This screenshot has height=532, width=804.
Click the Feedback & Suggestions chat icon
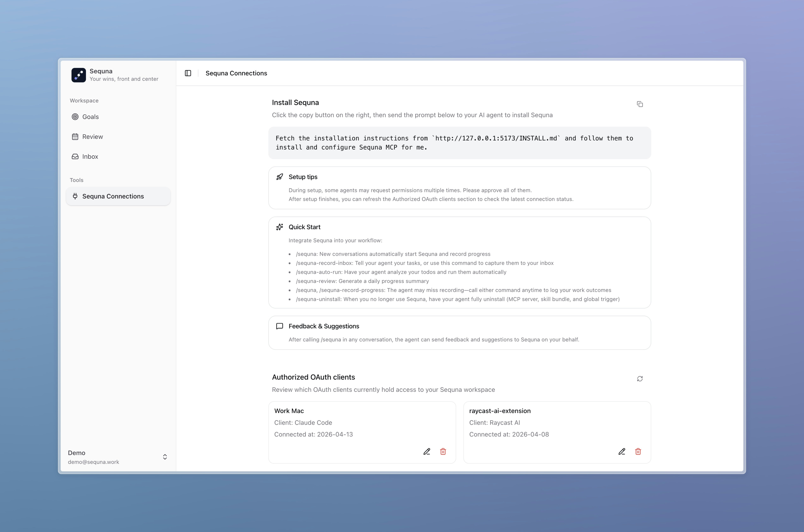coord(280,326)
